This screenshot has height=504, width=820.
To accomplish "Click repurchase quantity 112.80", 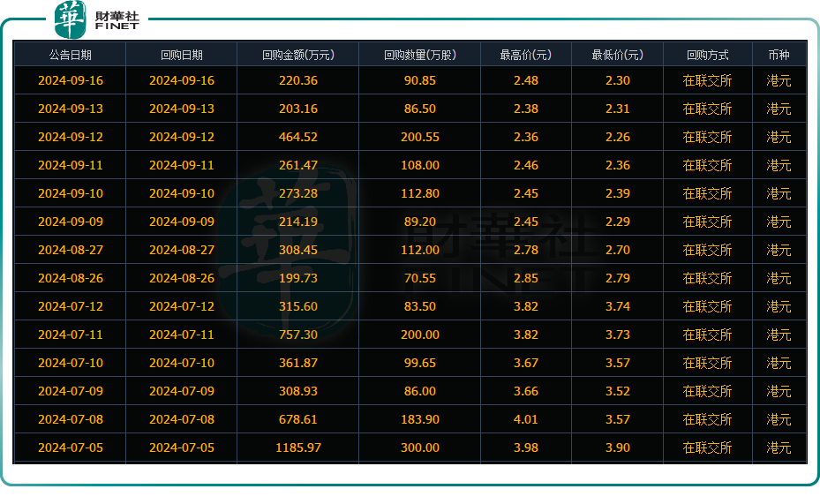I will click(x=420, y=193).
